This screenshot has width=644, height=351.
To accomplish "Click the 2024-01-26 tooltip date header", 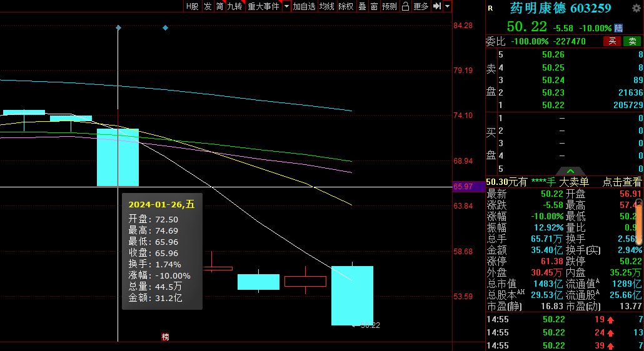I will [161, 204].
